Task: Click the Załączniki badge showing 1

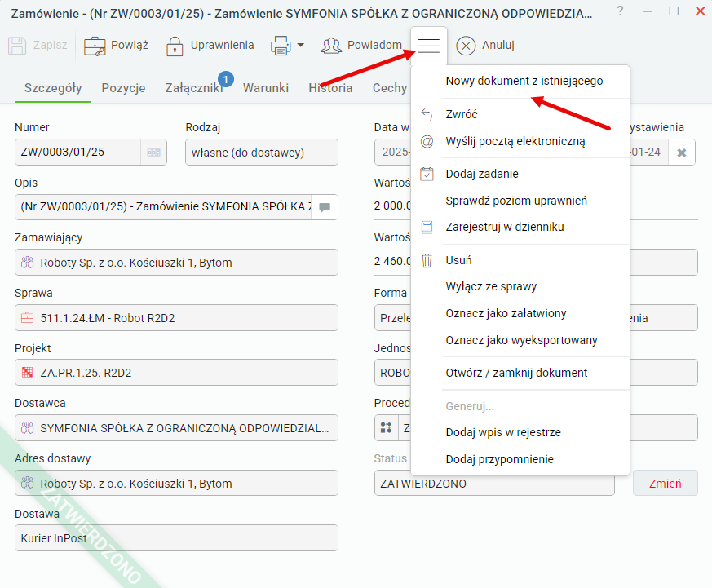Action: [x=226, y=79]
